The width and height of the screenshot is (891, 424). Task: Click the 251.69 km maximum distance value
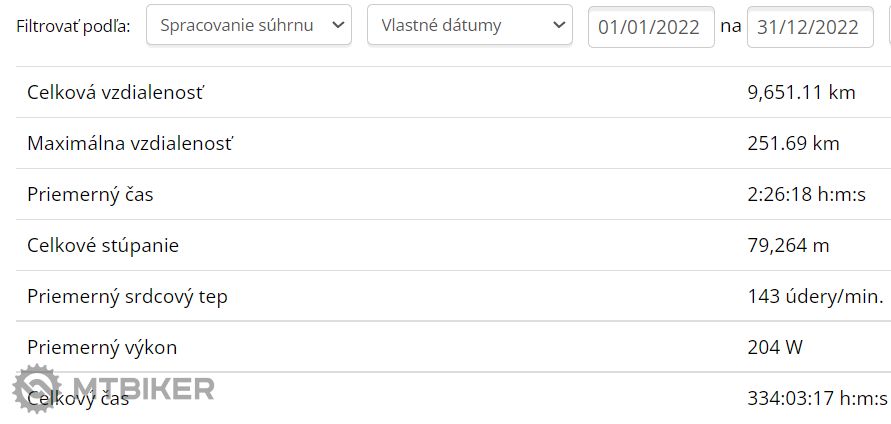pyautogui.click(x=793, y=144)
